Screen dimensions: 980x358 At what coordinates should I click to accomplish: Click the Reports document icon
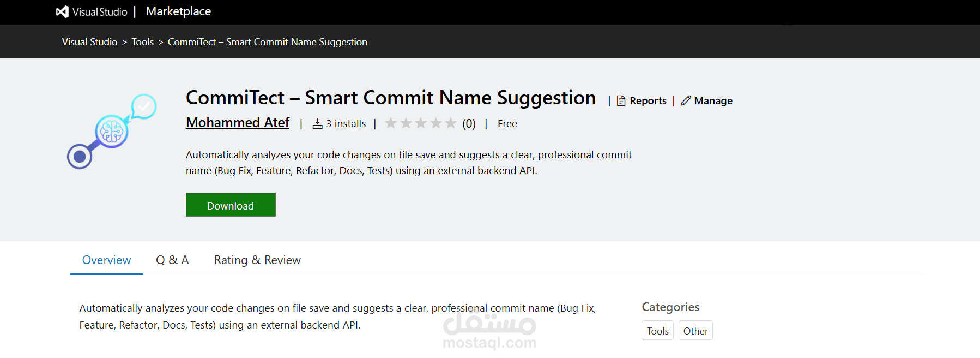(621, 101)
